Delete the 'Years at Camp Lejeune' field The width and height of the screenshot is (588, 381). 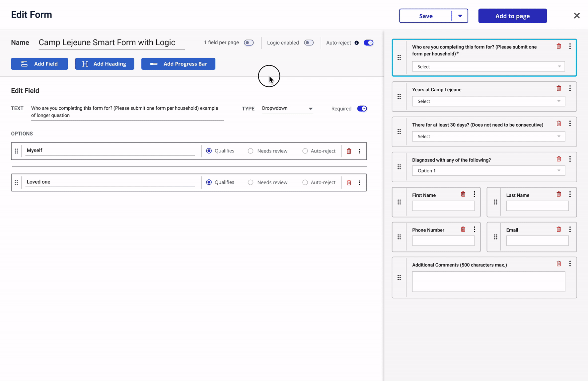(x=559, y=88)
